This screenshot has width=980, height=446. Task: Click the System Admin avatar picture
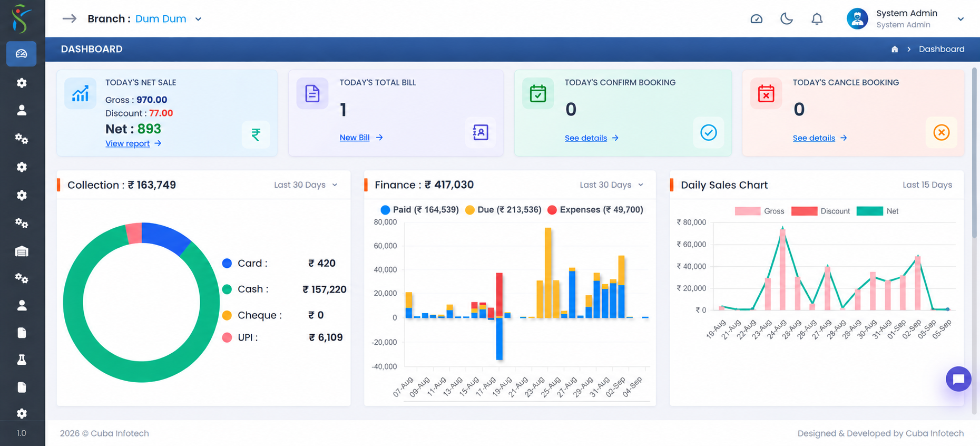click(857, 18)
